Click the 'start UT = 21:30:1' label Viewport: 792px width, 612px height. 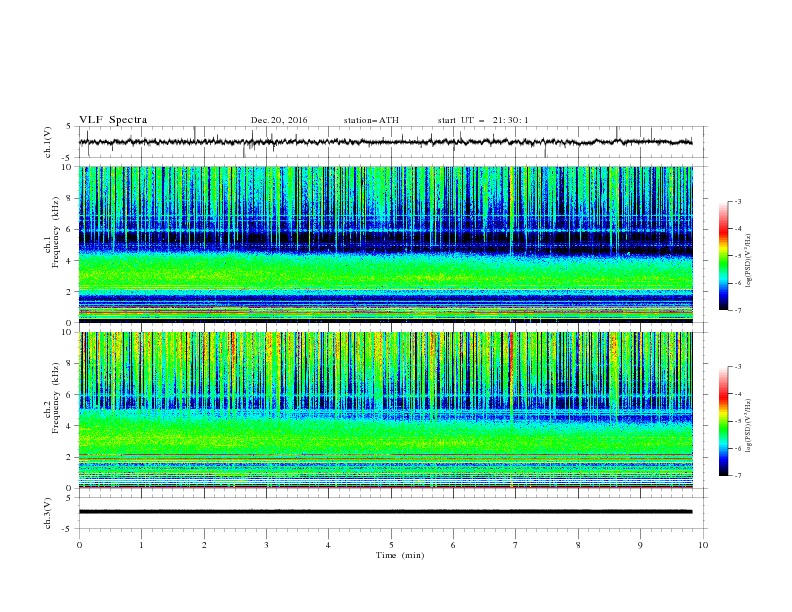483,120
